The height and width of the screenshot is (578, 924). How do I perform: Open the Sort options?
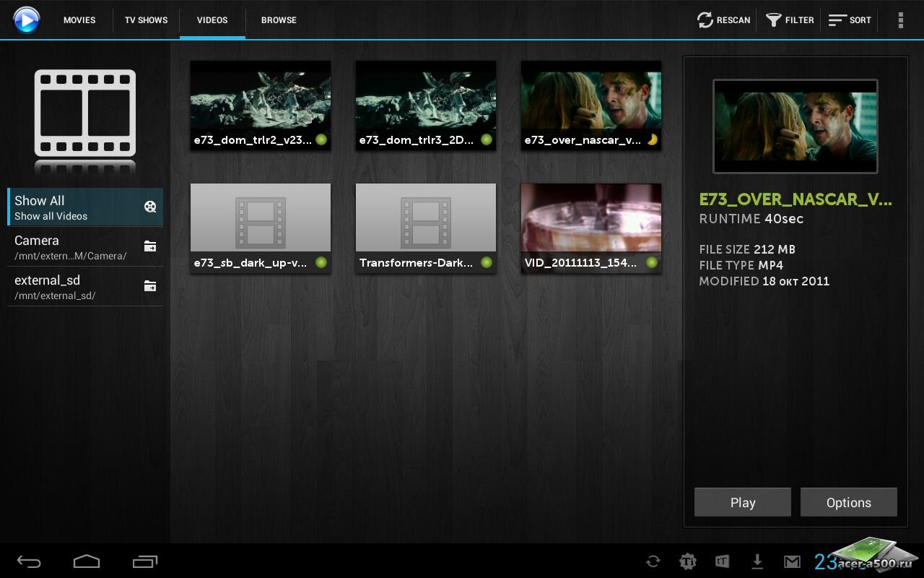click(x=850, y=20)
